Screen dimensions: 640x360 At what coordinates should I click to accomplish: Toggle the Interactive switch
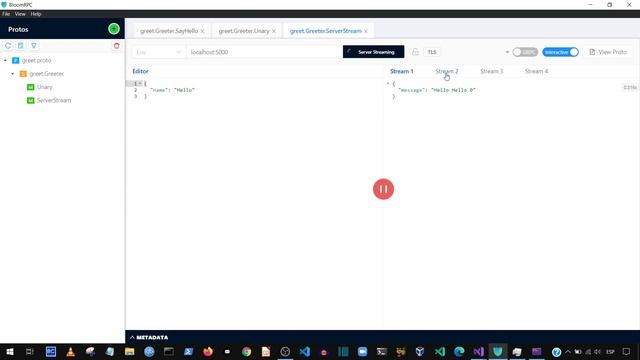click(x=560, y=52)
